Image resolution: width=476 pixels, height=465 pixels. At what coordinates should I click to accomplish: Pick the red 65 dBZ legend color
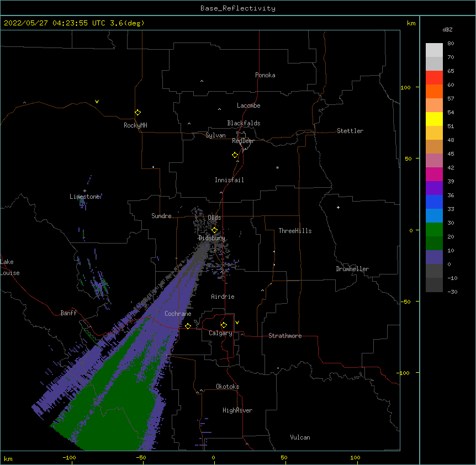tap(434, 77)
